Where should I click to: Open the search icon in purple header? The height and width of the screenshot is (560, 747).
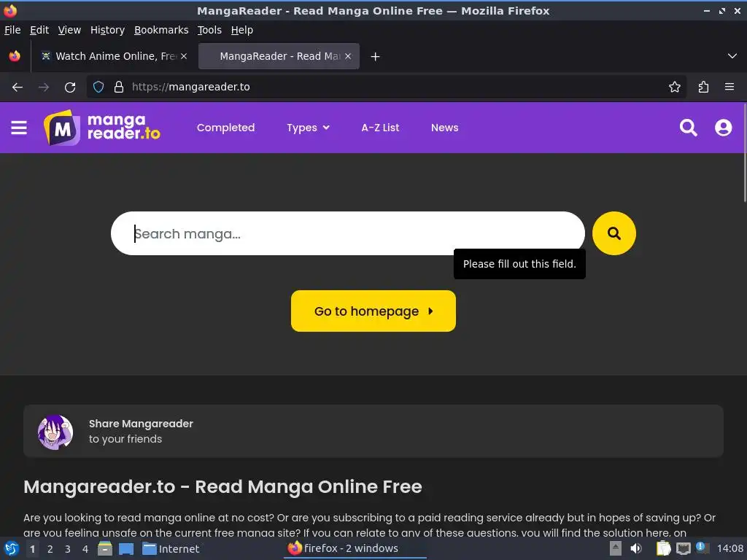click(688, 128)
